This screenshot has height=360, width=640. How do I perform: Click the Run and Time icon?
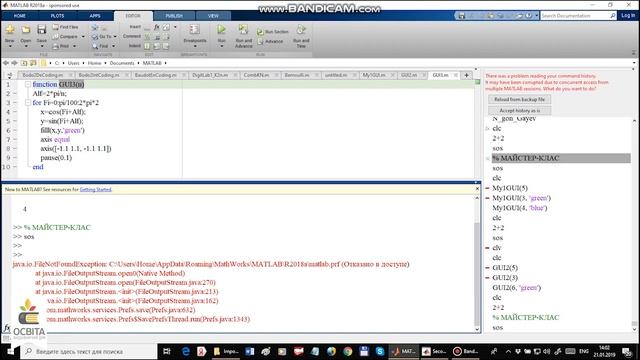(x=301, y=29)
